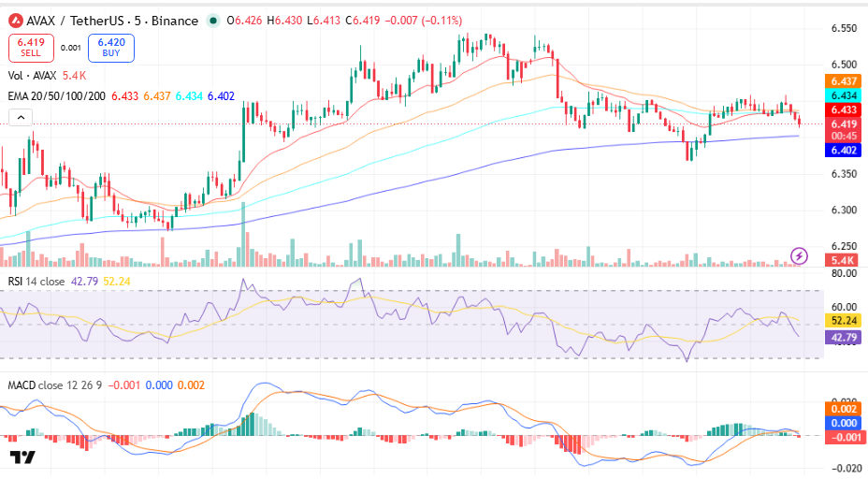Click the blue 6.402 price scale label
Viewport: 868px width, 479px height.
[843, 150]
